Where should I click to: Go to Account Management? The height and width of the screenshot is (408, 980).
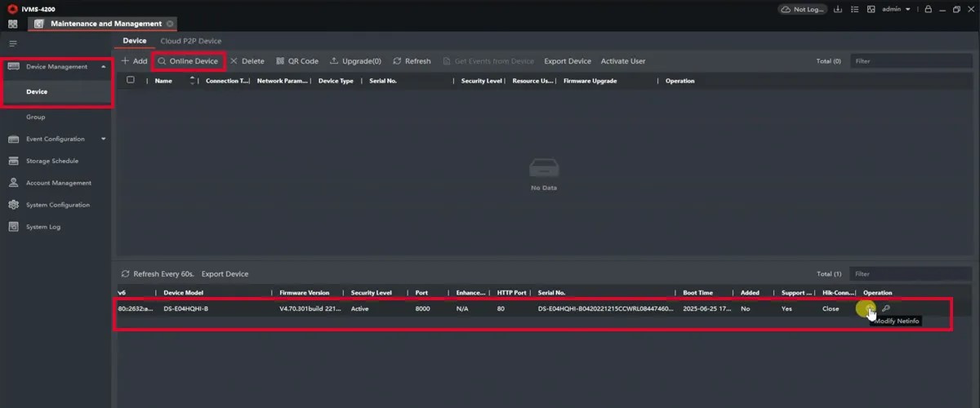click(x=59, y=183)
